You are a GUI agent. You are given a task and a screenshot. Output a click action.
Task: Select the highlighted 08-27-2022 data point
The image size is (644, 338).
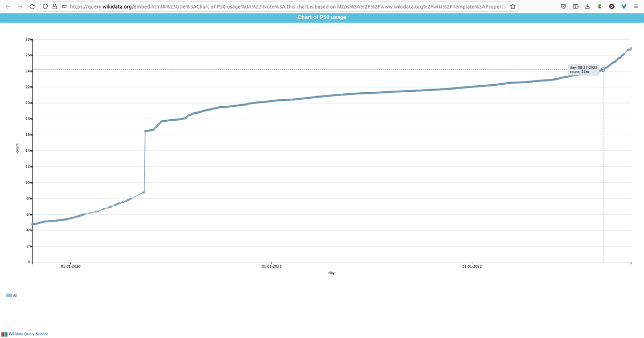click(603, 70)
